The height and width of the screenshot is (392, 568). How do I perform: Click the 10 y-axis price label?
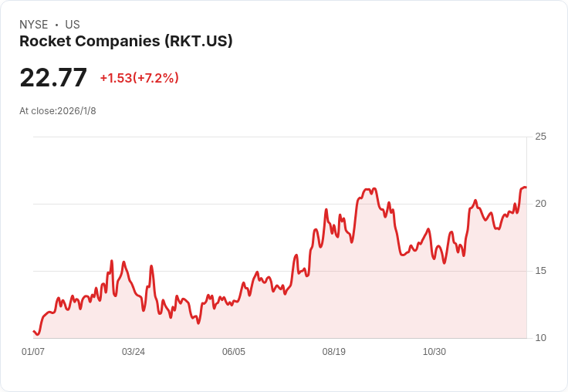point(540,338)
